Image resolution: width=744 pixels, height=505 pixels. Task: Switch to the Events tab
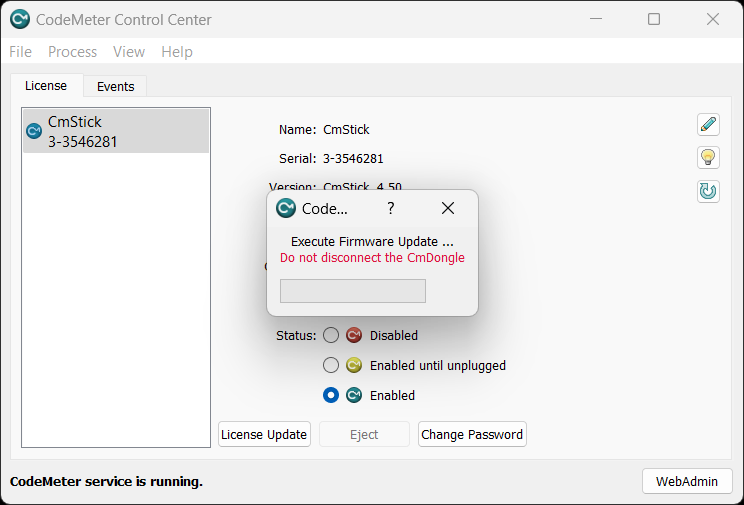(115, 87)
